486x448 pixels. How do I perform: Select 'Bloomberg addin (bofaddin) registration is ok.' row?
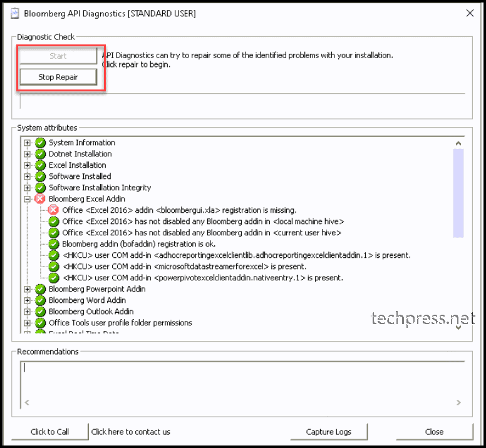(138, 244)
